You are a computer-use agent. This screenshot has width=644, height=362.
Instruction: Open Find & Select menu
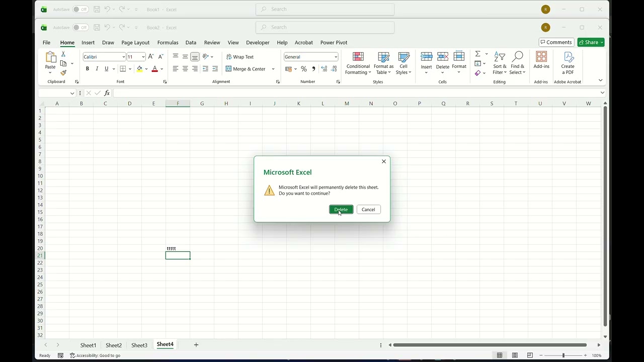pos(517,63)
